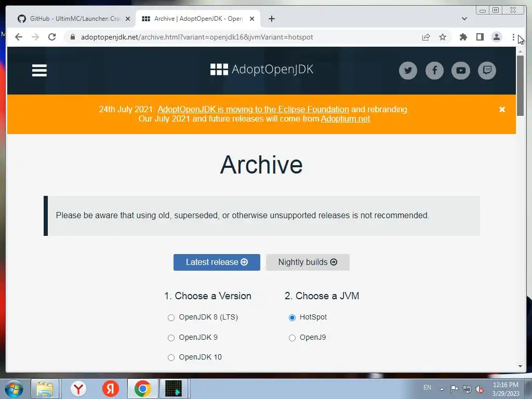The width and height of the screenshot is (532, 399).
Task: Close the GitHub UltimMC tab
Action: (x=128, y=19)
